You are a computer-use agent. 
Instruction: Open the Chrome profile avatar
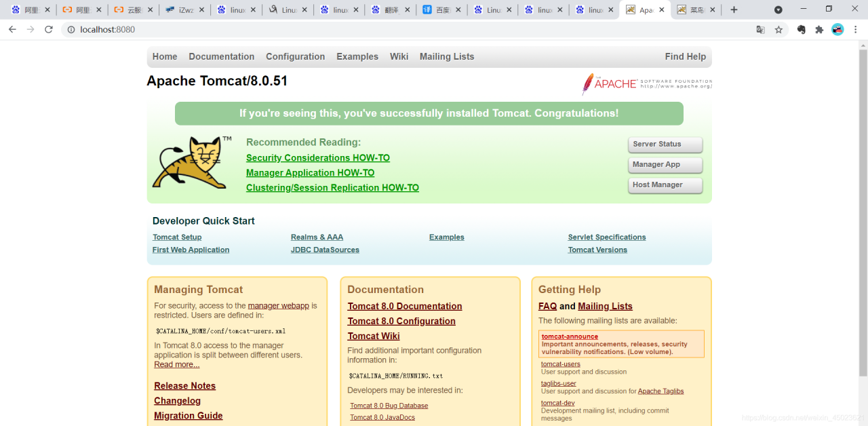point(837,30)
